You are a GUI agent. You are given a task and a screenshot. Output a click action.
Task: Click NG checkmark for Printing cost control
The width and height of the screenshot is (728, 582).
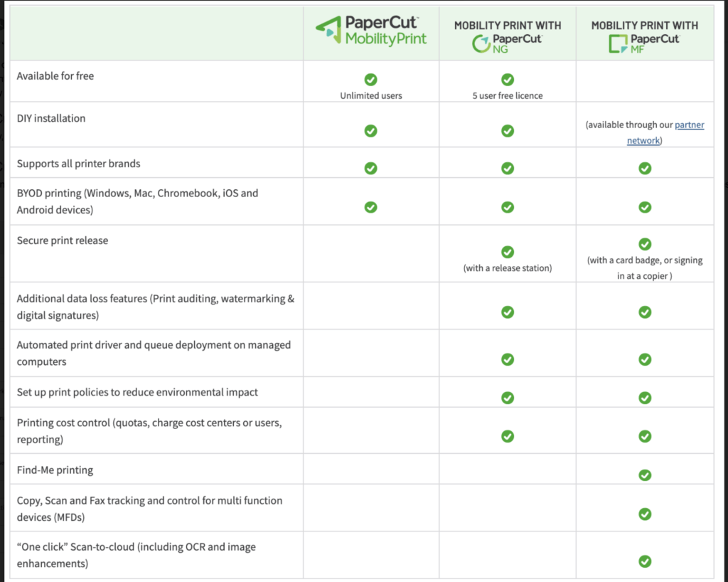(x=508, y=436)
